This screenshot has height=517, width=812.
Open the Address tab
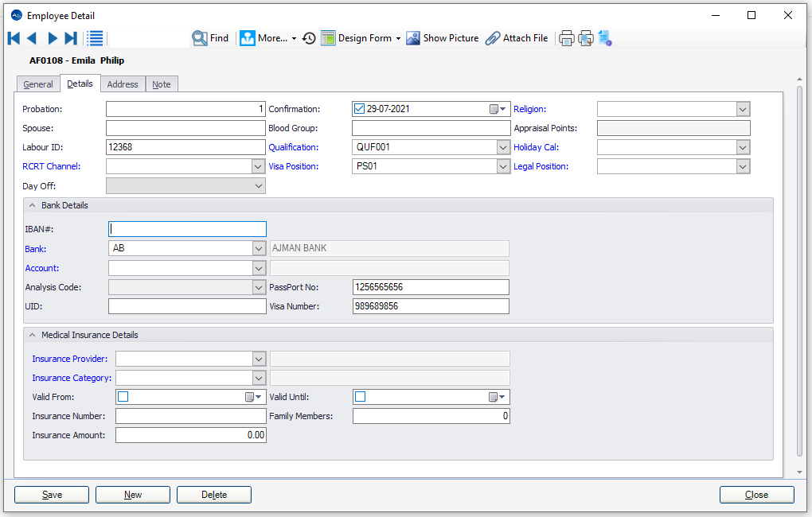[123, 84]
